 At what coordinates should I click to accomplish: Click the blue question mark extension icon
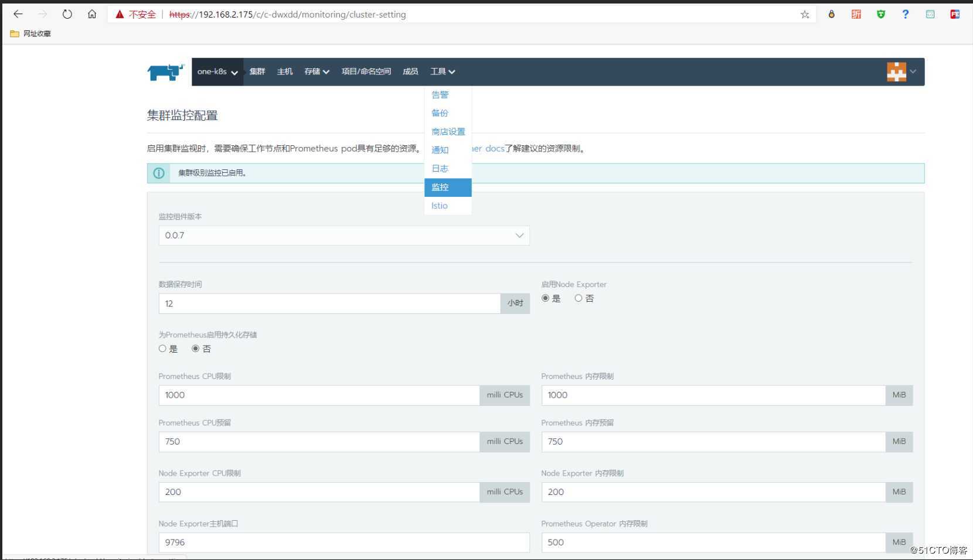(906, 14)
